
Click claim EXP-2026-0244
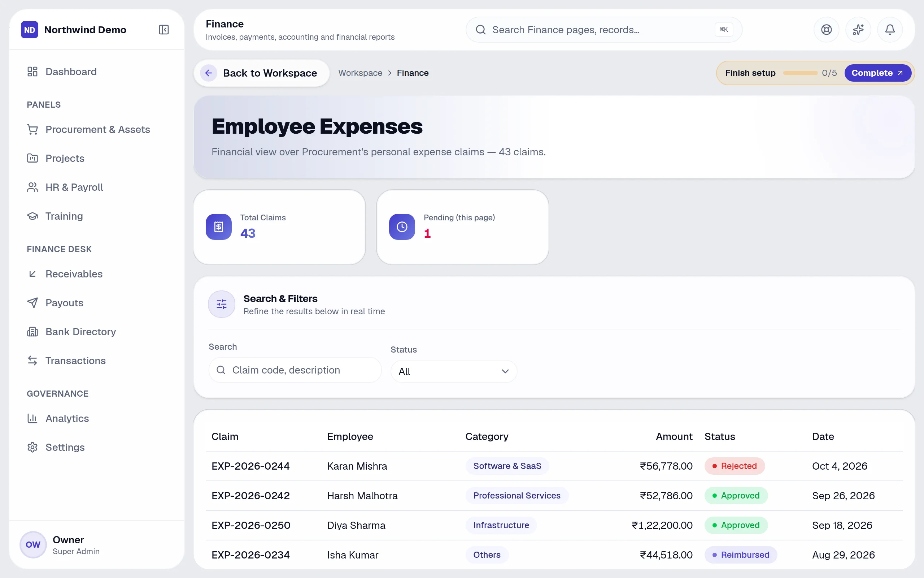tap(250, 466)
